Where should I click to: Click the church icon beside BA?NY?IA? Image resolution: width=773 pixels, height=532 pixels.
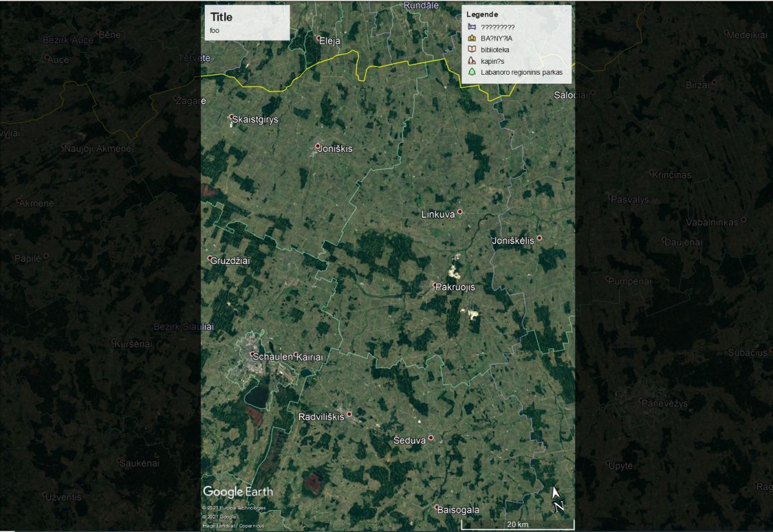472,38
